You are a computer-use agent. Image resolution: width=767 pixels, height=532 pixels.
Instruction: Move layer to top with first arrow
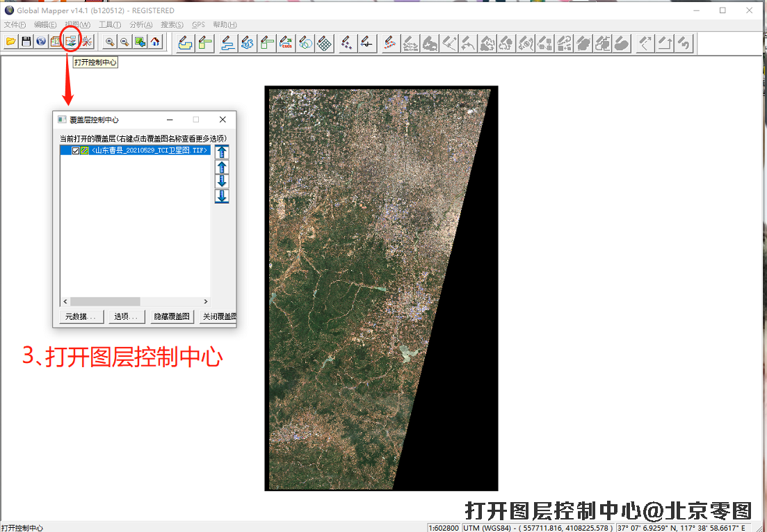222,152
